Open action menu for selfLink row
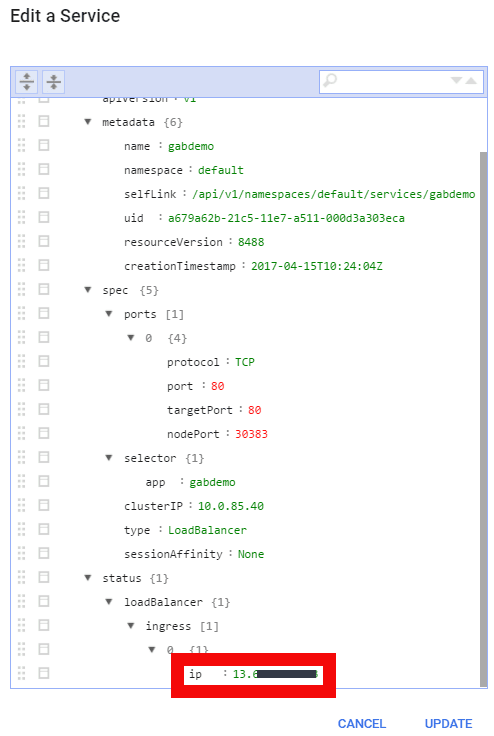The image size is (494, 736). point(44,193)
